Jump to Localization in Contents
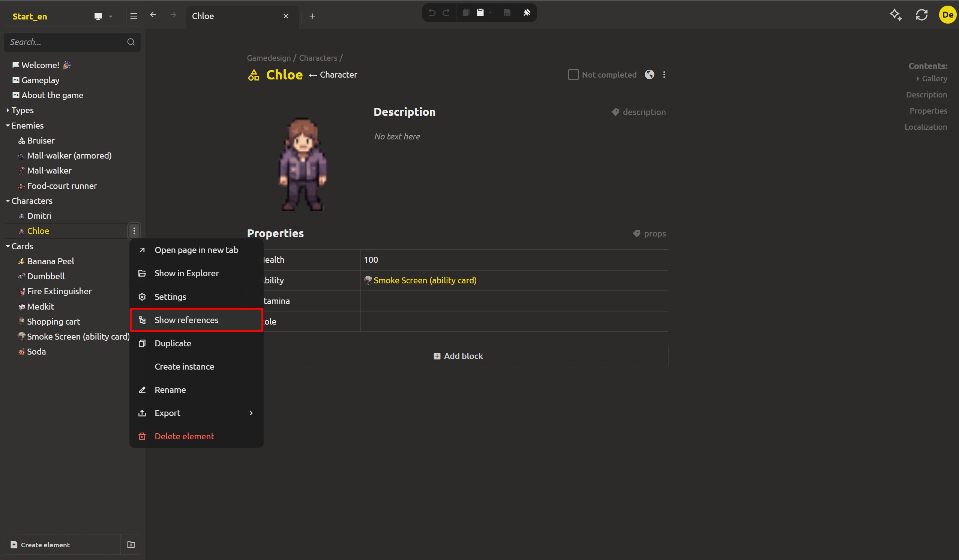 pos(926,127)
